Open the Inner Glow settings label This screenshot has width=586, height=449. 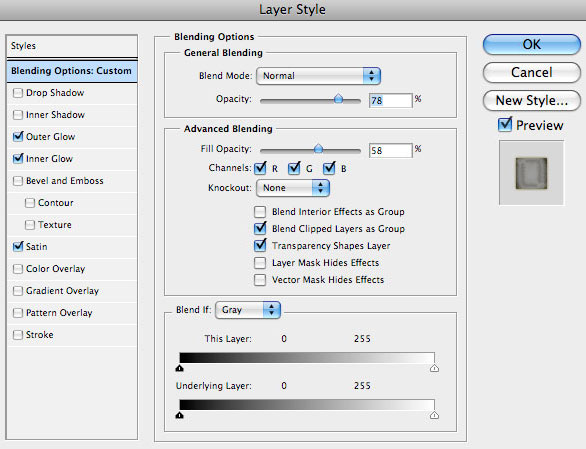[x=49, y=159]
